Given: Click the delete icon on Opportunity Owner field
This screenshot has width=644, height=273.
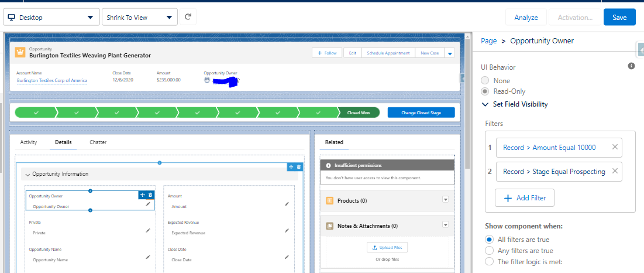Looking at the screenshot, I should click(x=150, y=195).
